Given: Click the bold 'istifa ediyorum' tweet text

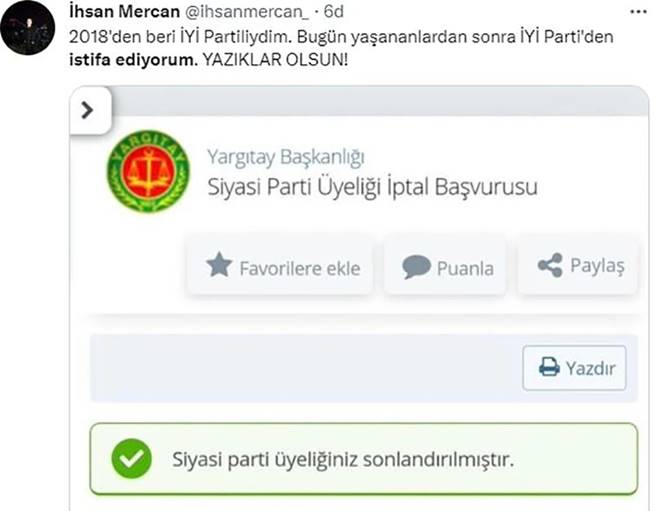Looking at the screenshot, I should [x=133, y=60].
